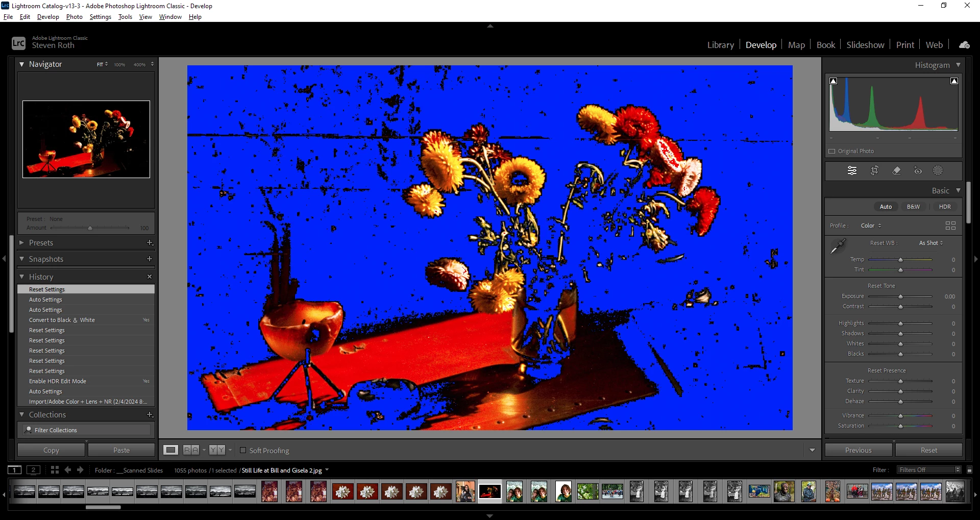Open the Filters Off dropdown
Image resolution: width=980 pixels, height=520 pixels.
(x=930, y=470)
